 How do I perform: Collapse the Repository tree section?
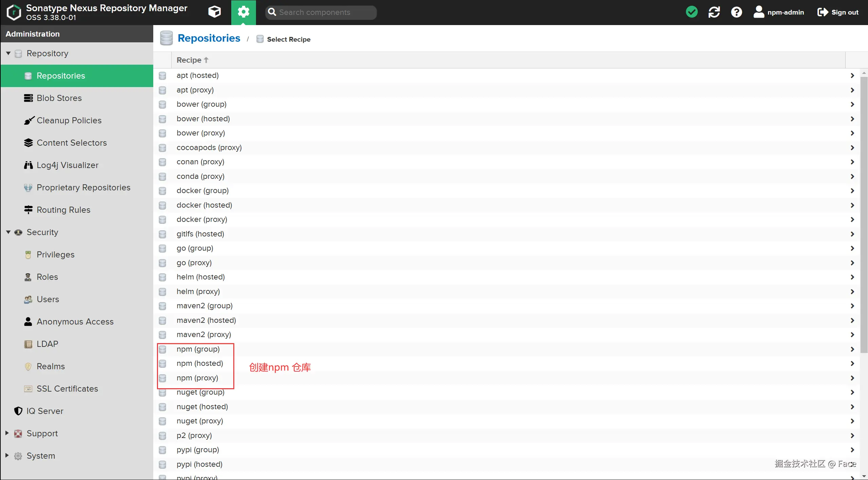point(8,53)
